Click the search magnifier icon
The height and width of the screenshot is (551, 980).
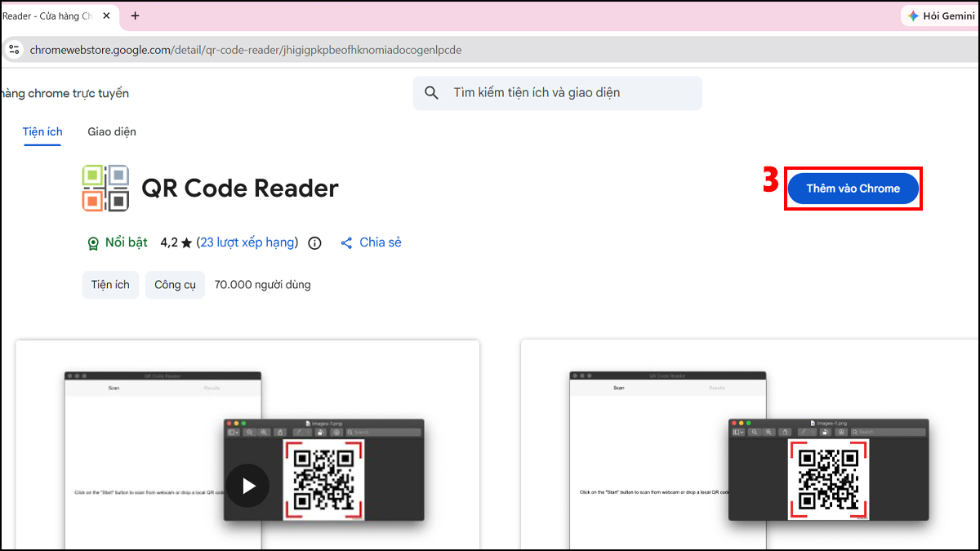click(432, 93)
